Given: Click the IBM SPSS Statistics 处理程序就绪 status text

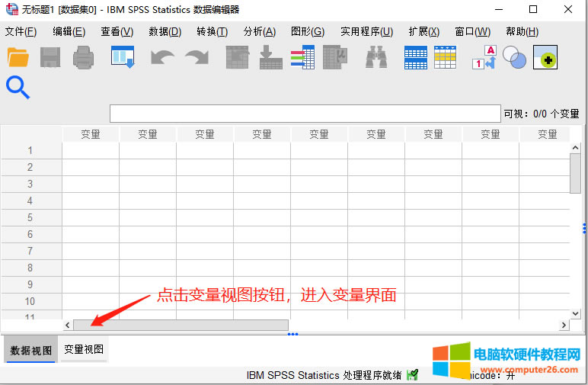Looking at the screenshot, I should pos(324,375).
